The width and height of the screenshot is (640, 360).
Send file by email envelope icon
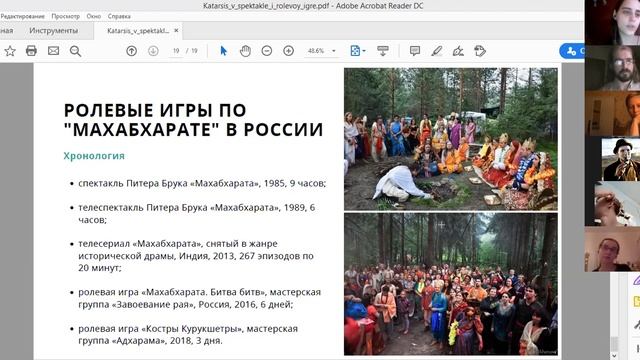(53, 51)
